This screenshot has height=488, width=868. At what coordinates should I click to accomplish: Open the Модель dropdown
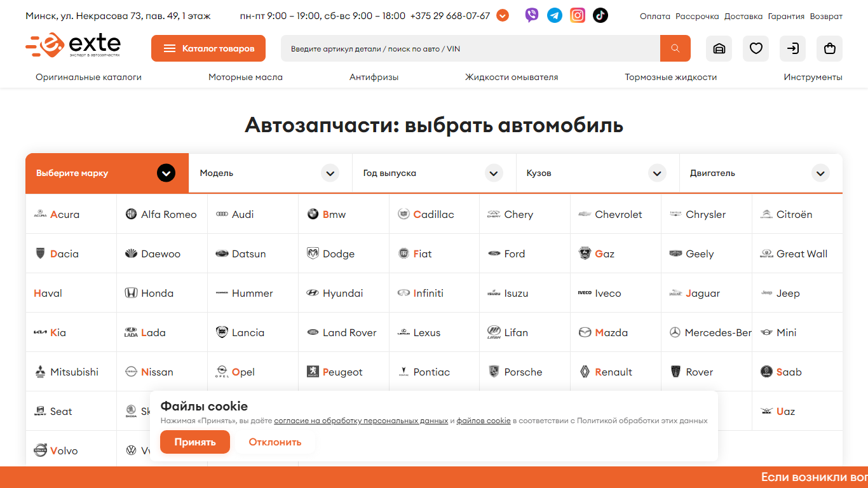tap(271, 173)
